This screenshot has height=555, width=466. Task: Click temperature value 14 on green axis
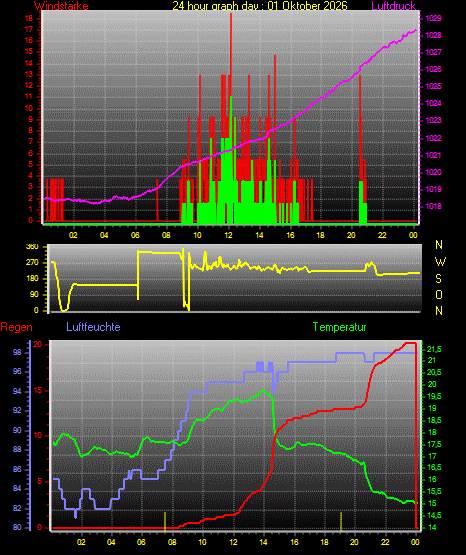pos(432,527)
